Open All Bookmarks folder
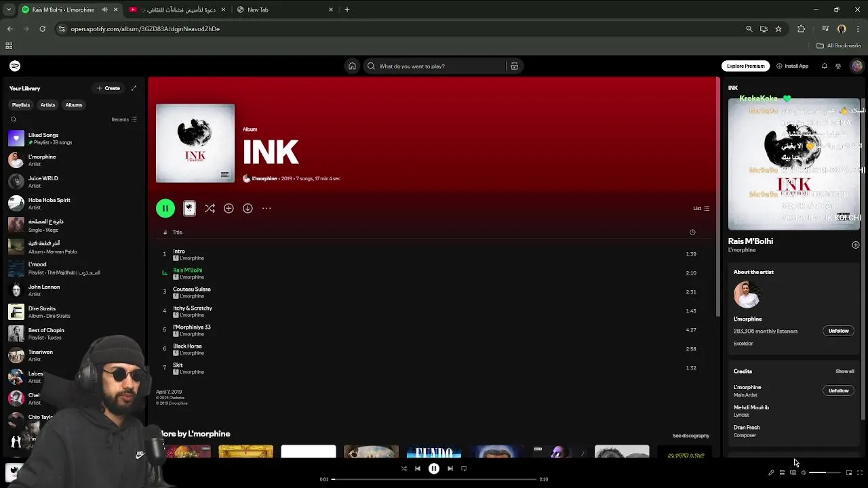Image resolution: width=868 pixels, height=488 pixels. 839,45
